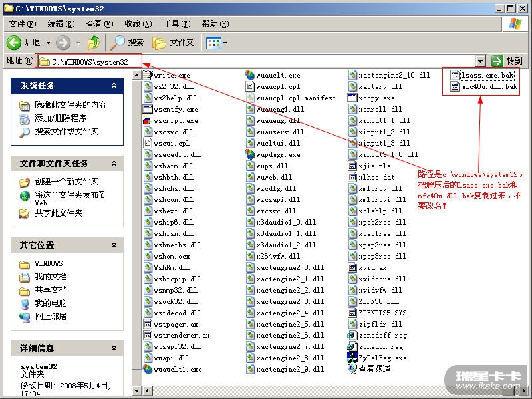Screen dimensions: 532x399
Task: Select the lsass.exe.bak file icon
Action: click(x=455, y=75)
